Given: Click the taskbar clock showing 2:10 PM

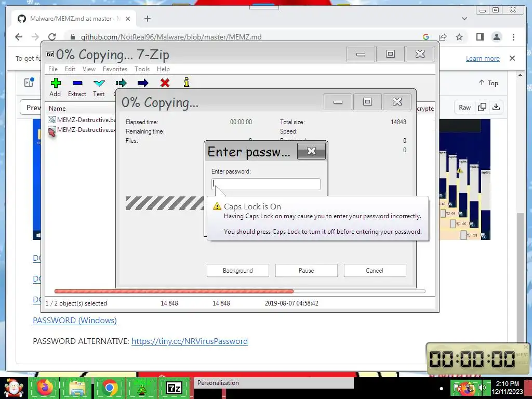Looking at the screenshot, I should (x=507, y=388).
